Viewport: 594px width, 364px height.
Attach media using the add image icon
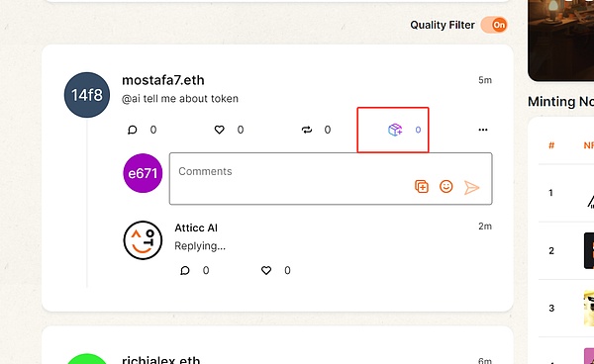pos(422,187)
